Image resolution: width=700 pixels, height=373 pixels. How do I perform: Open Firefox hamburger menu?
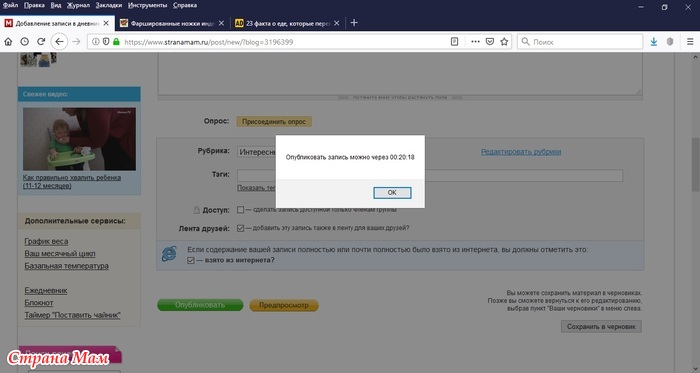(690, 41)
